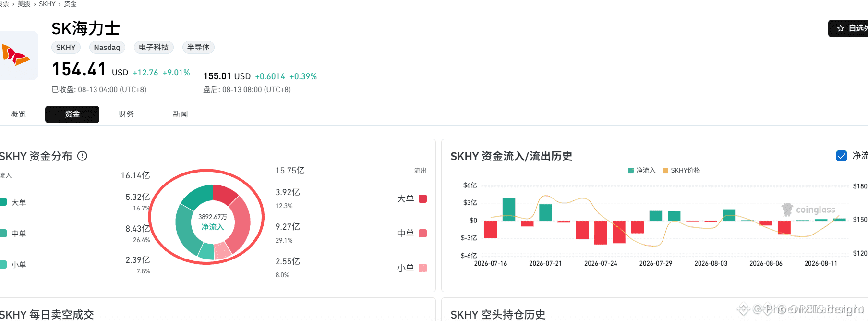Click the green 小单 inflow swatch
Image resolution: width=868 pixels, height=321 pixels.
[3, 265]
